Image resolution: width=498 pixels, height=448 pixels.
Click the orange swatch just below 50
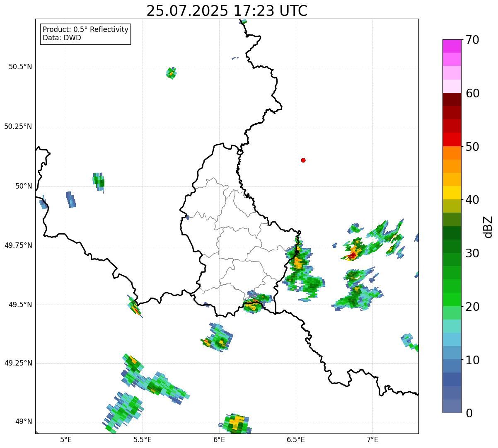(x=452, y=153)
